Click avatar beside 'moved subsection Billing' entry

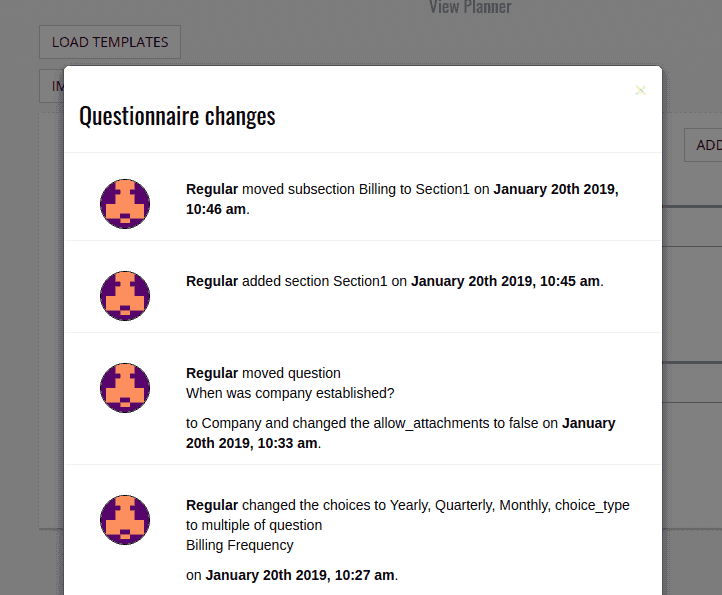[x=125, y=204]
